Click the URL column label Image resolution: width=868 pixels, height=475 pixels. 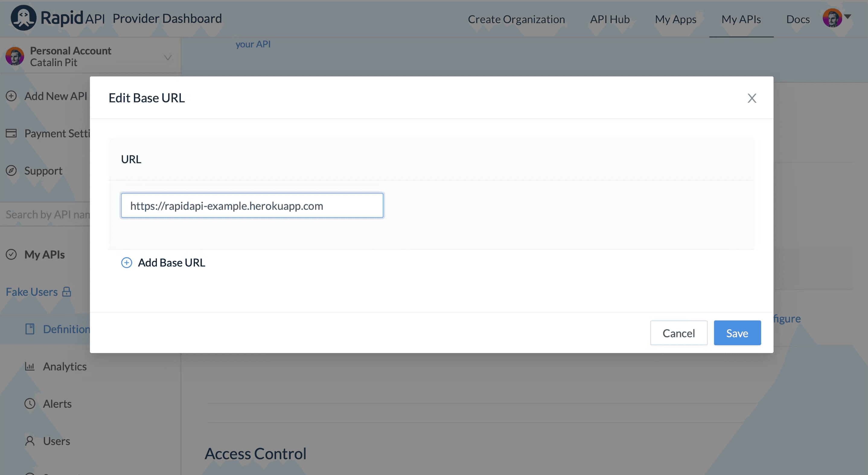point(131,159)
